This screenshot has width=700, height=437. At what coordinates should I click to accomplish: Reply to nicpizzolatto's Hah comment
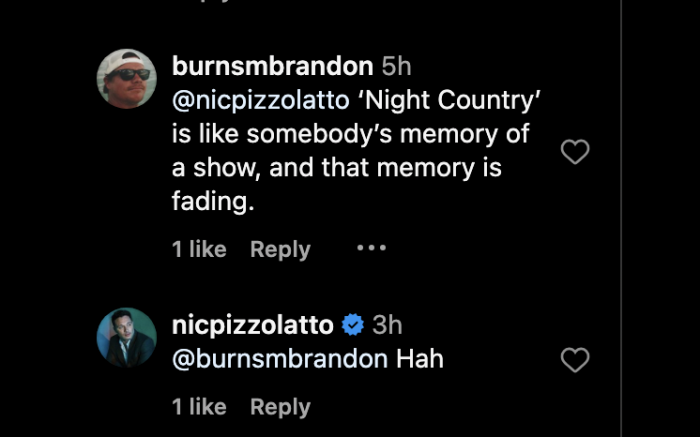[280, 407]
